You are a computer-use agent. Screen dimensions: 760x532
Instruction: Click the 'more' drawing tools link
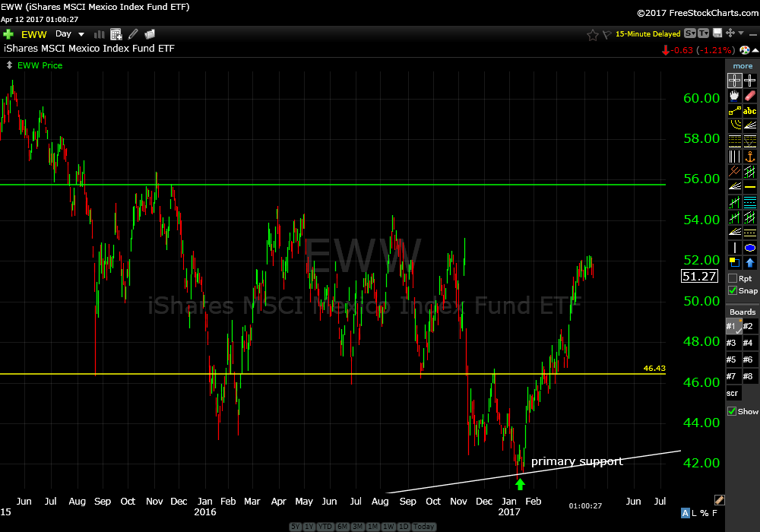click(x=743, y=66)
